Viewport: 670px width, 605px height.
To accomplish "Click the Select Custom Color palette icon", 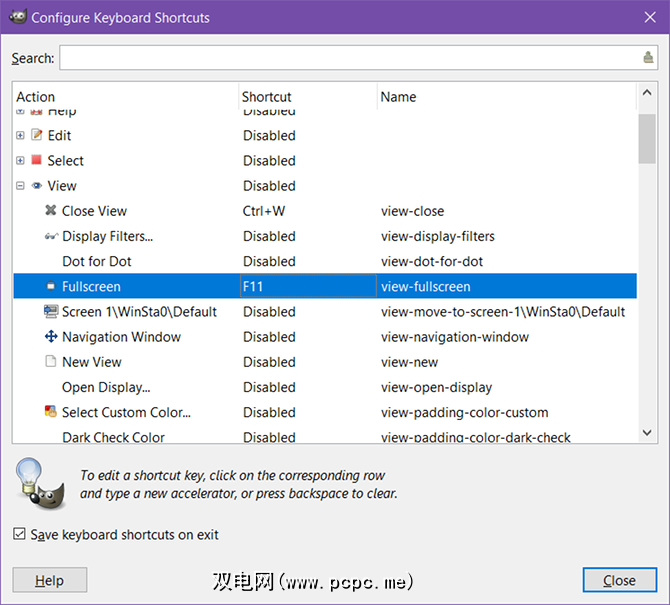I will 51,411.
